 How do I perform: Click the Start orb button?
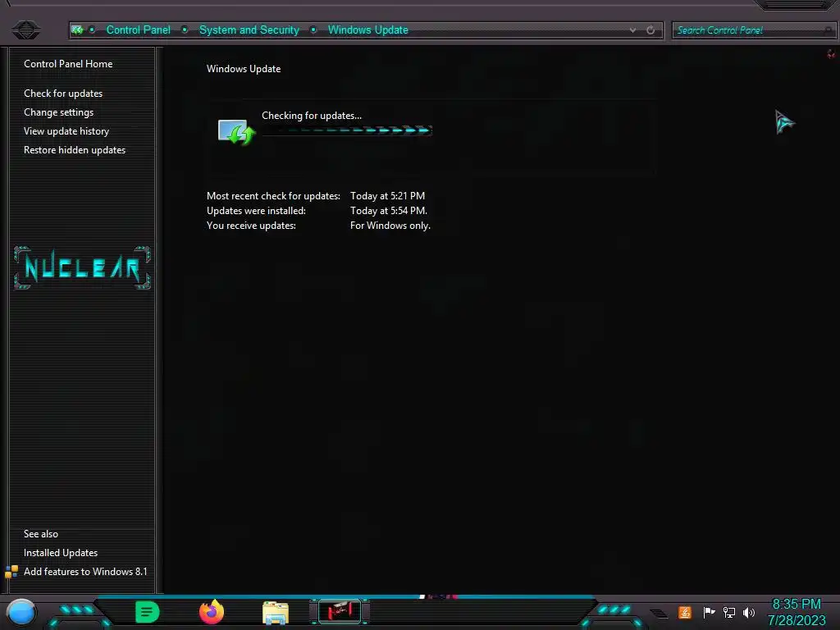click(21, 613)
